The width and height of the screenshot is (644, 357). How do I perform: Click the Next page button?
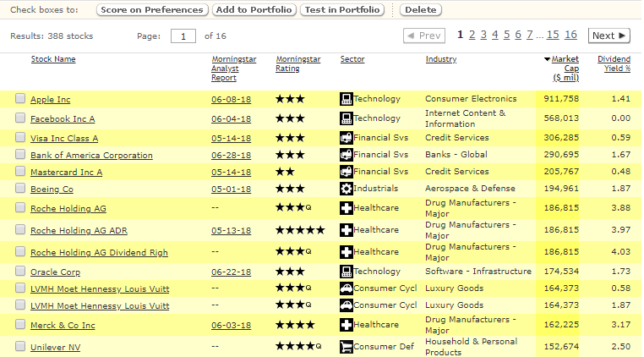(609, 36)
